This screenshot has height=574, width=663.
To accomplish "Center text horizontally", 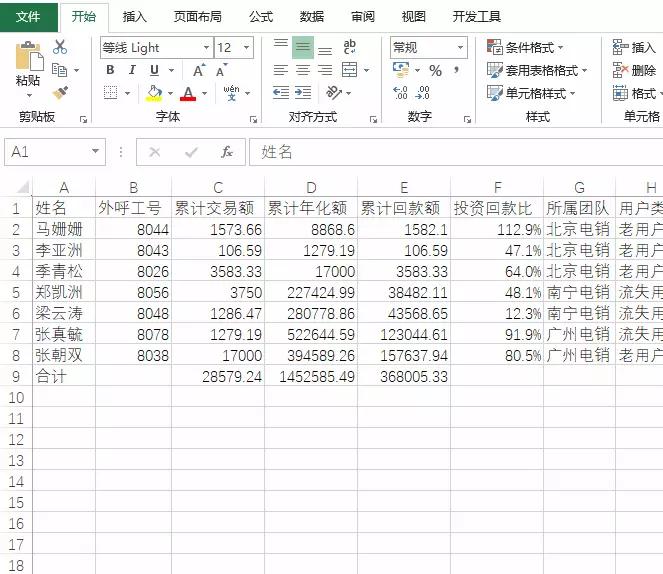I will pos(303,70).
